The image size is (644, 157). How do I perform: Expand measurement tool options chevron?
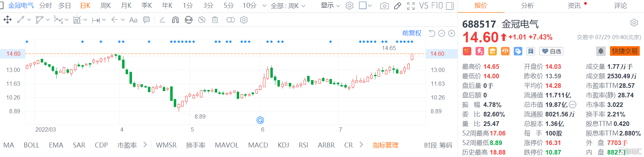click(x=85, y=20)
